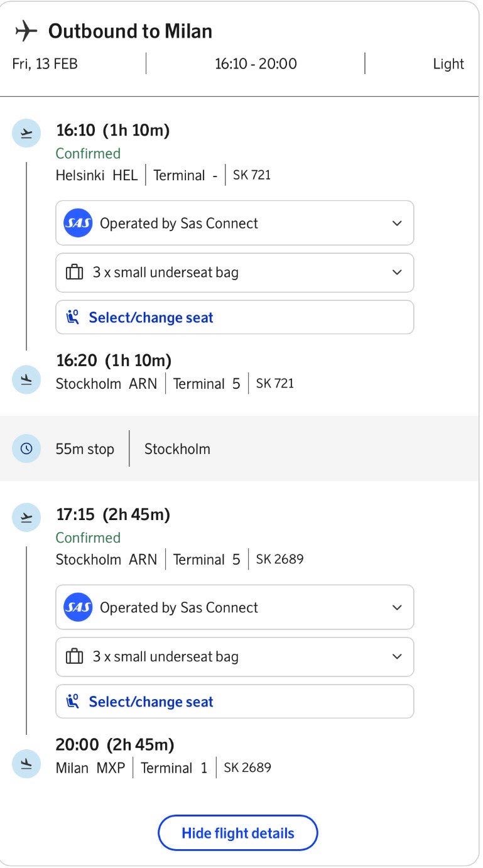
Task: Click luggage icon in second baggage row
Action: click(x=75, y=657)
